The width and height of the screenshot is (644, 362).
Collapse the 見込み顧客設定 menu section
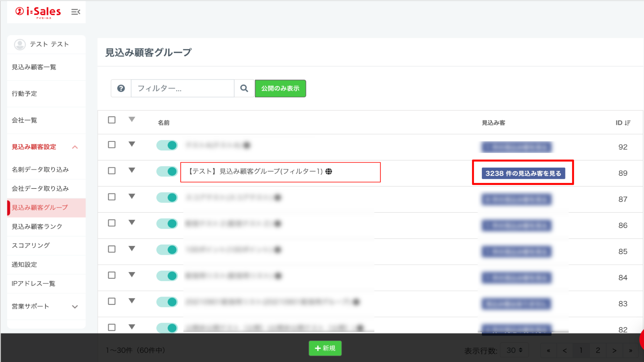[x=75, y=147]
